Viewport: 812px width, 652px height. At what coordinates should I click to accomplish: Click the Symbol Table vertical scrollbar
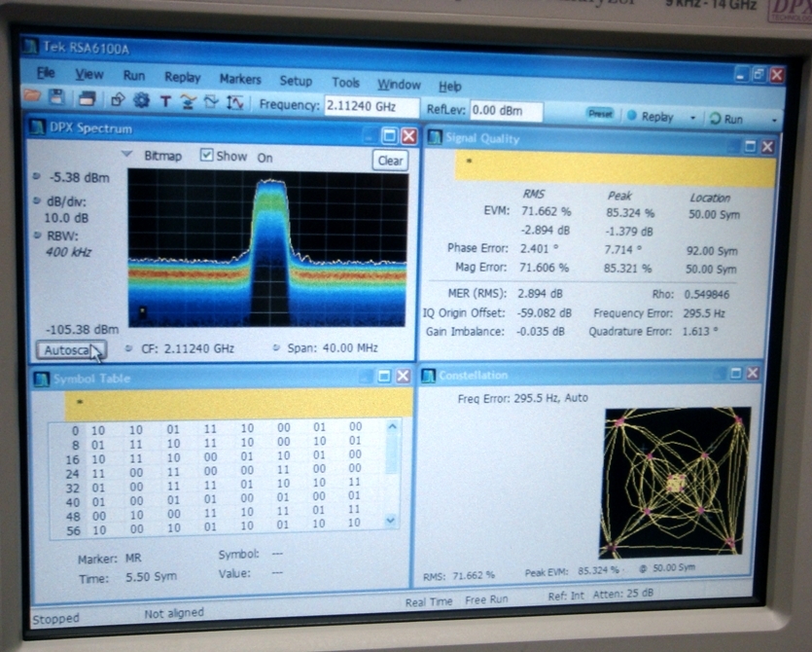tap(392, 472)
